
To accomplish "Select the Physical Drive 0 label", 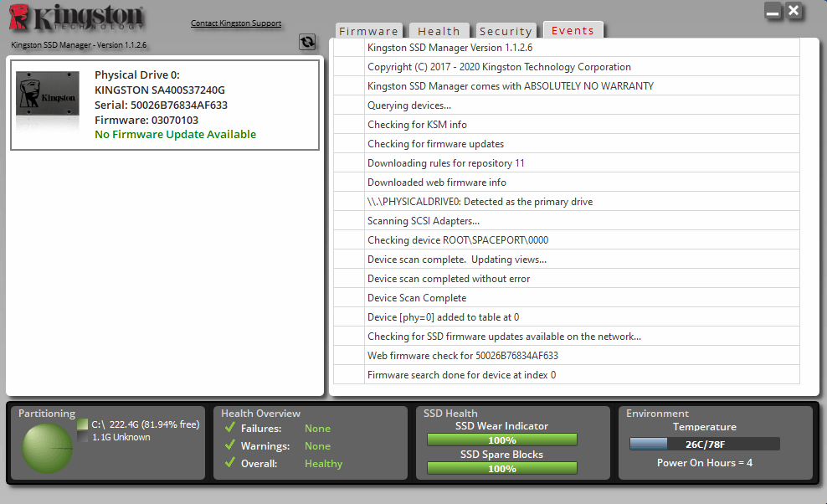I will [x=137, y=75].
